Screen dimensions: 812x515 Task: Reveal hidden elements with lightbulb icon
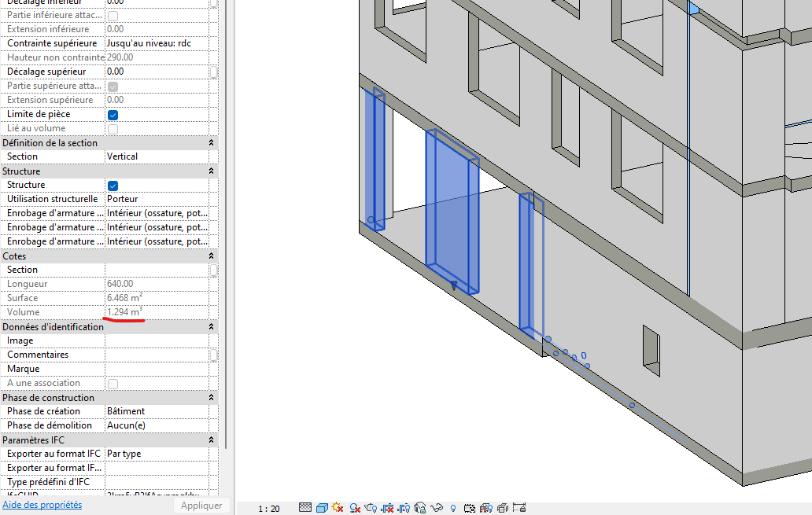click(x=452, y=506)
